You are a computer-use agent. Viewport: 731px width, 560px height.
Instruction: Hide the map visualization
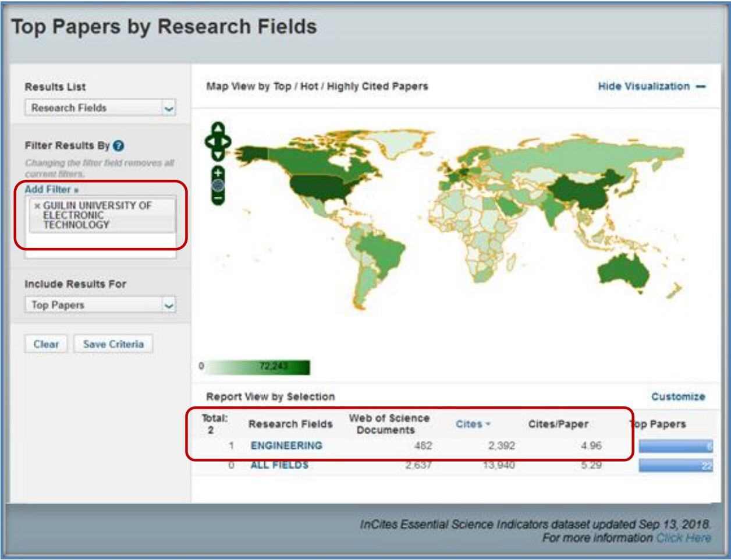[651, 87]
